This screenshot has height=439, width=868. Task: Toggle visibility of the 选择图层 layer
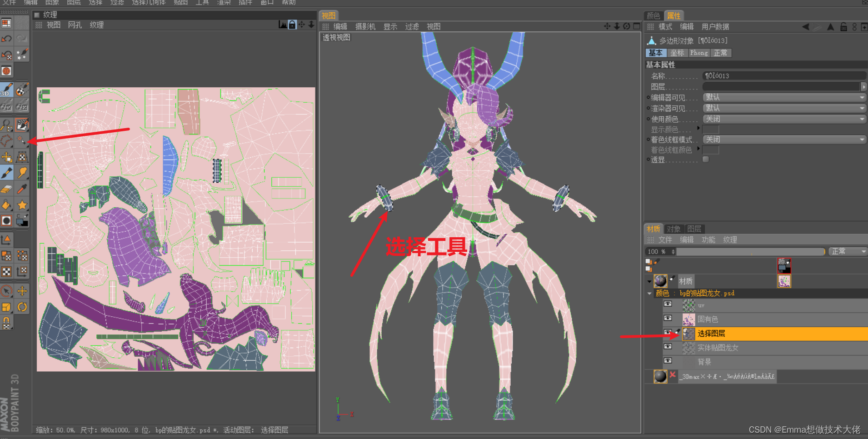coord(668,332)
